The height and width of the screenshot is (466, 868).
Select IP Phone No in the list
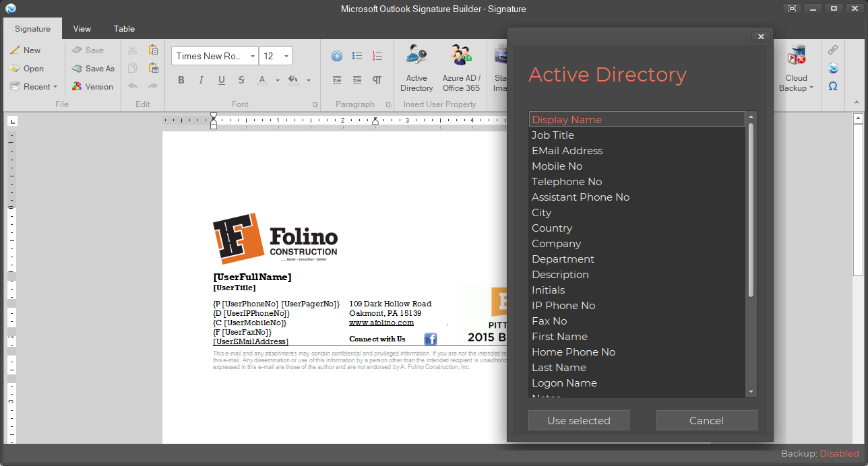[x=637, y=306]
